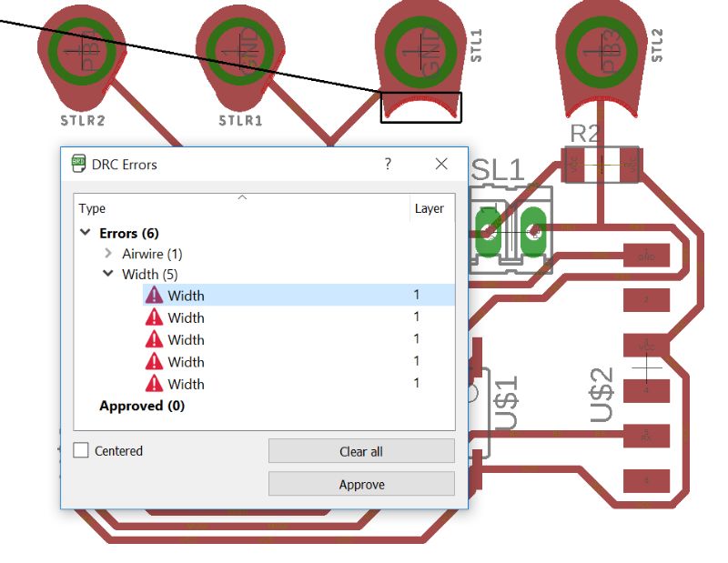Collapse the Width (5) error group

(107, 274)
